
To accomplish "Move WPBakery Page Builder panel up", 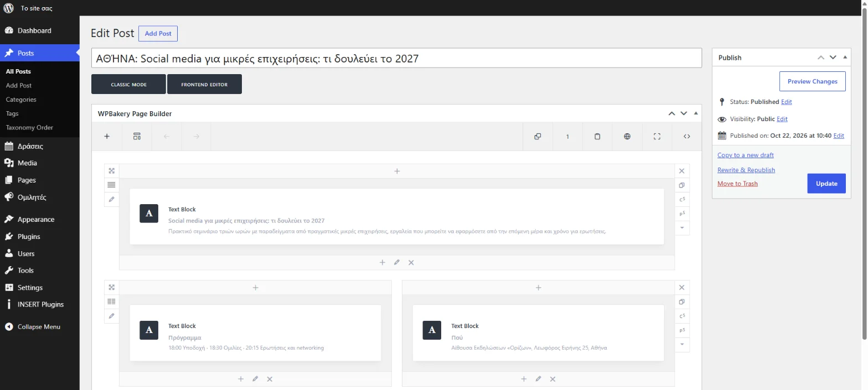I will pyautogui.click(x=671, y=113).
